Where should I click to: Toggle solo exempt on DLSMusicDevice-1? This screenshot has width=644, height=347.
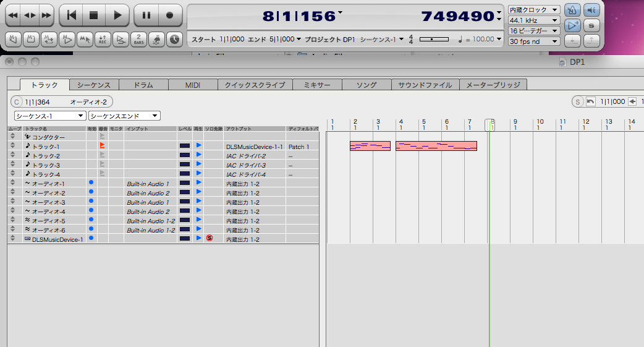coord(210,238)
